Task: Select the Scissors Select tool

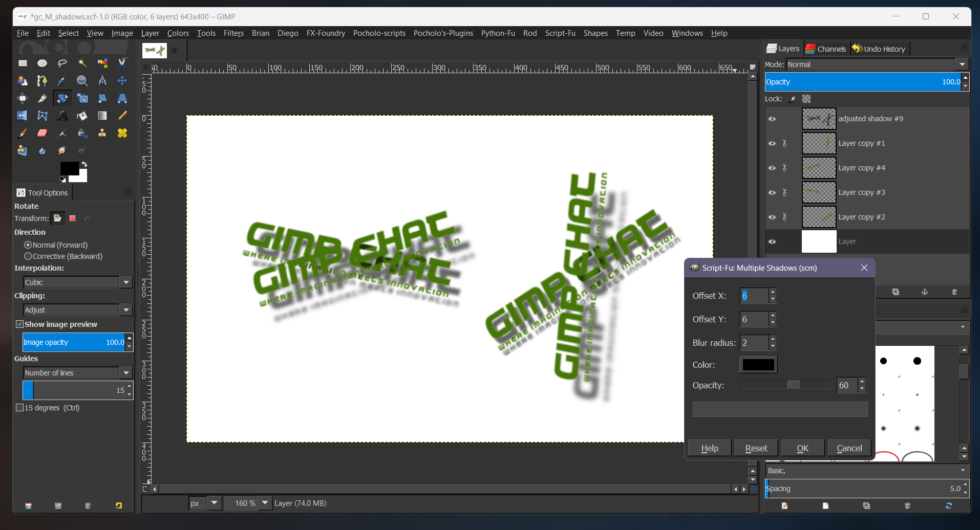Action: 122,63
